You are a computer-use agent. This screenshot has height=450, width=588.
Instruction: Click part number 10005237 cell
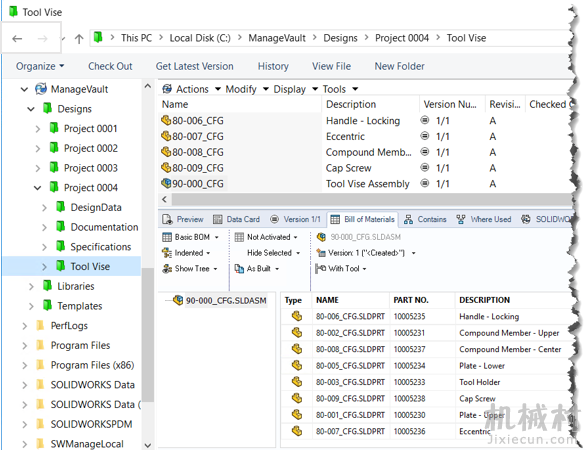[410, 349]
